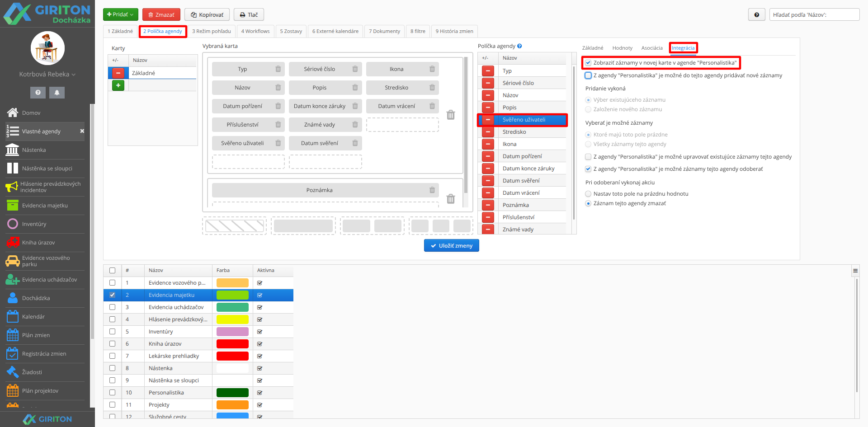Open the agenda list hamburger menu

click(855, 271)
